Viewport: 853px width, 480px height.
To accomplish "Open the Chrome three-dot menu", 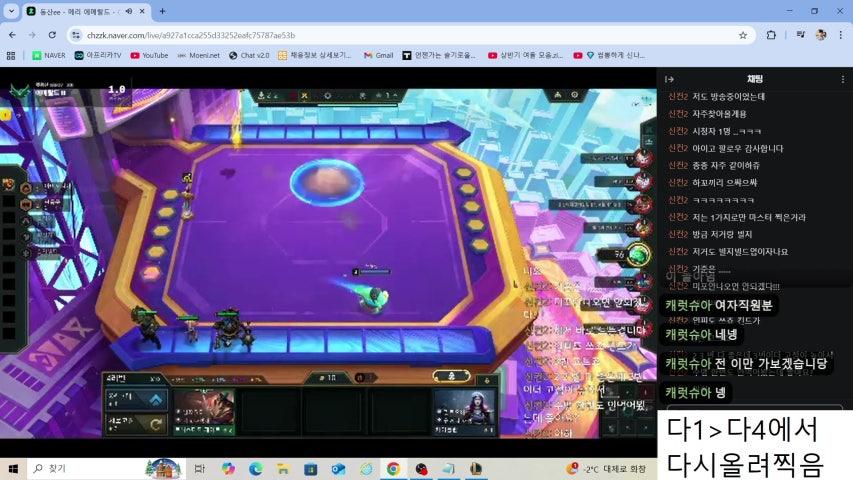I will tap(840, 35).
